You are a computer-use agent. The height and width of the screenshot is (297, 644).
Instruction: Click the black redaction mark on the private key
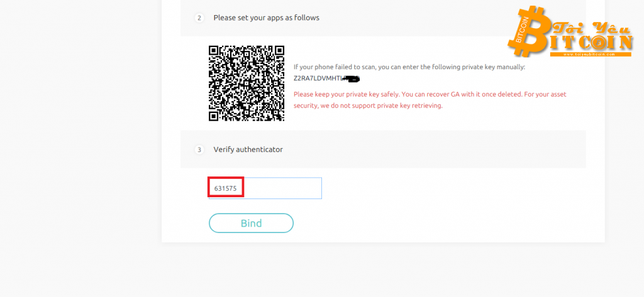(352, 79)
